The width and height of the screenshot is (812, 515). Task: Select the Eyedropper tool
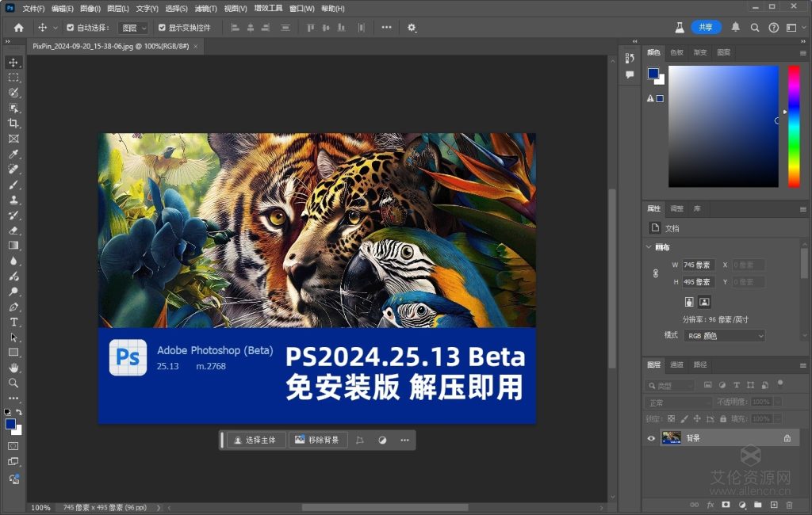(13, 154)
